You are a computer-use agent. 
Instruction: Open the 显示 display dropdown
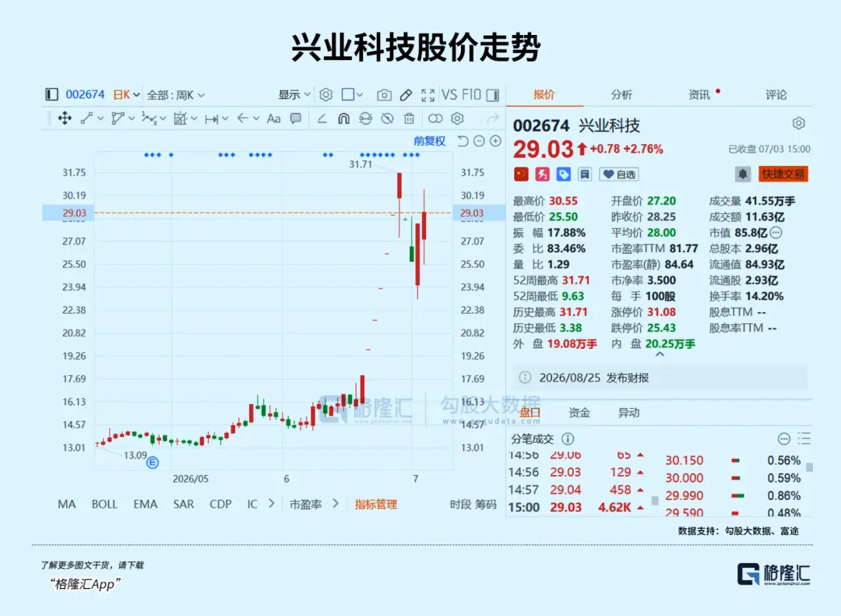tap(294, 95)
